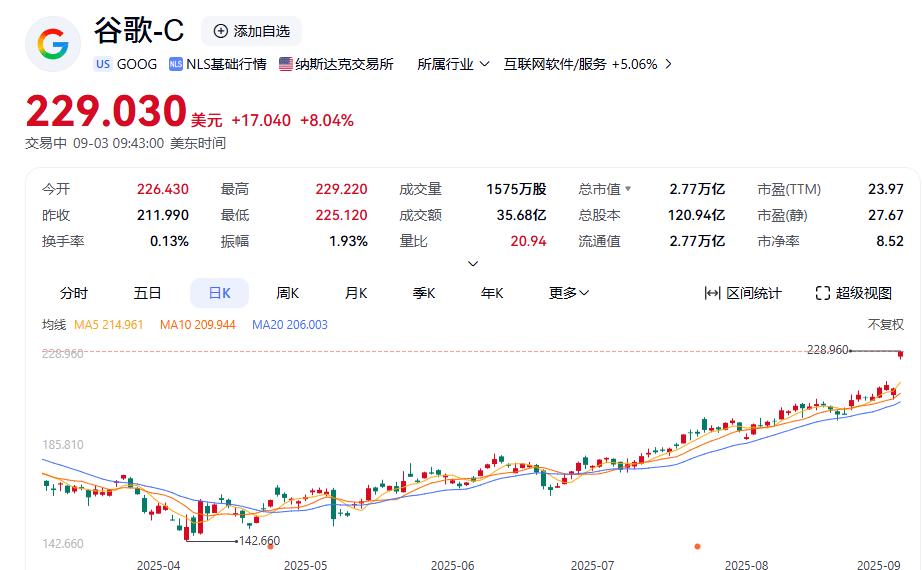This screenshot has width=922, height=570.
Task: Open the 所属行业 dropdown
Action: click(x=453, y=64)
